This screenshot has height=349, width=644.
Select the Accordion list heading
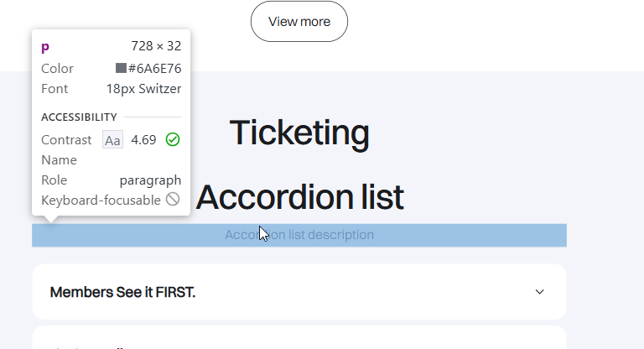[x=299, y=197]
